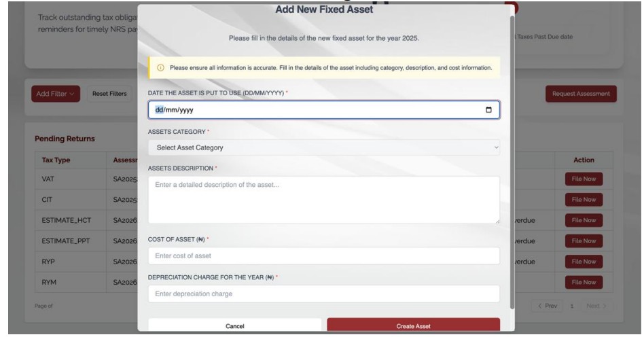This screenshot has height=337, width=644.
Task: Focus the Assets Description text area
Action: 323,200
